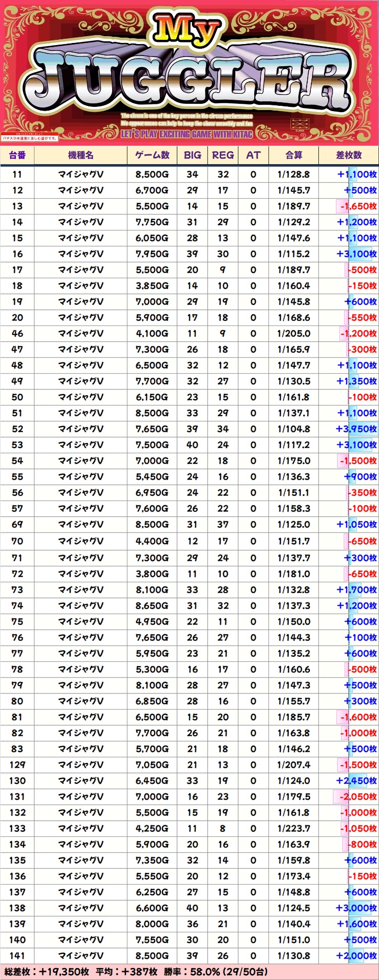Click the 1/223.7 combined rate for machine 133
The height and width of the screenshot is (980, 379).
click(294, 829)
